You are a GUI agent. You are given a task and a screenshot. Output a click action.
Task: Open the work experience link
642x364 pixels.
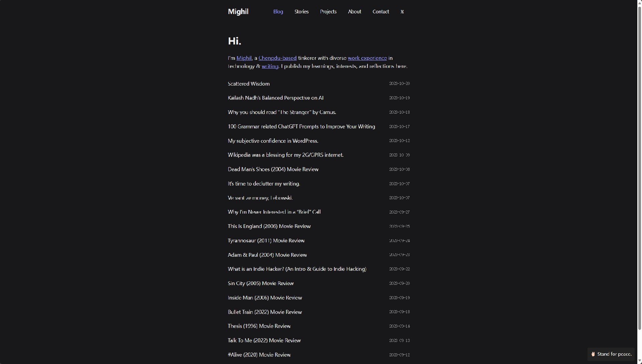(x=367, y=58)
